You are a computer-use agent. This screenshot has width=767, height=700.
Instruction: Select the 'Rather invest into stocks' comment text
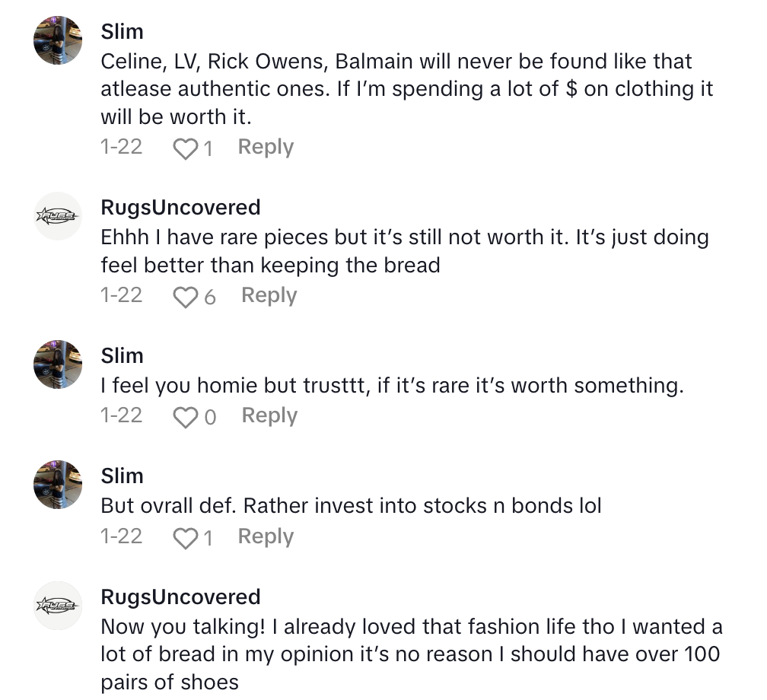pyautogui.click(x=351, y=506)
